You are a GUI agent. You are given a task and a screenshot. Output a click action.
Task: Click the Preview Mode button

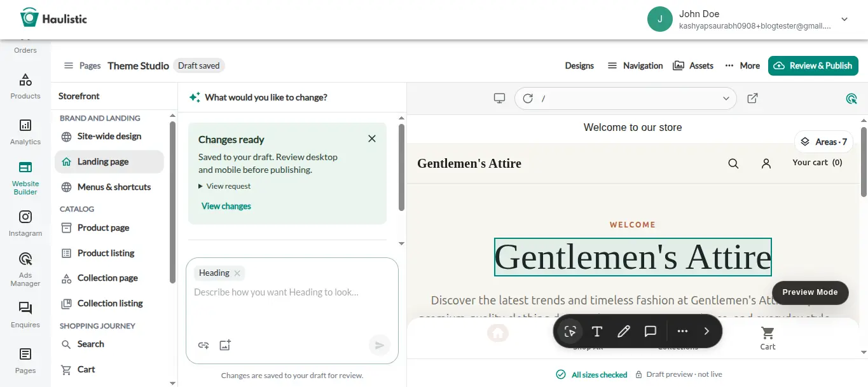(x=810, y=292)
